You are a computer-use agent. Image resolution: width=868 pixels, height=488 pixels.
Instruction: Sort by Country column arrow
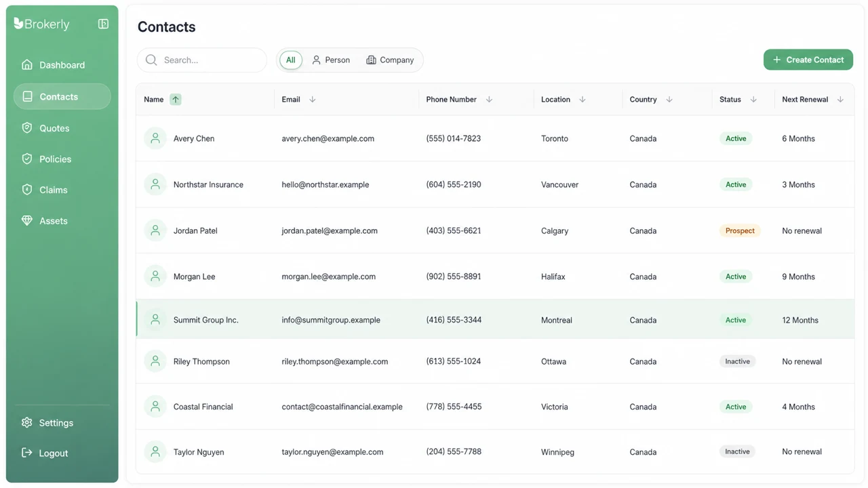click(669, 100)
